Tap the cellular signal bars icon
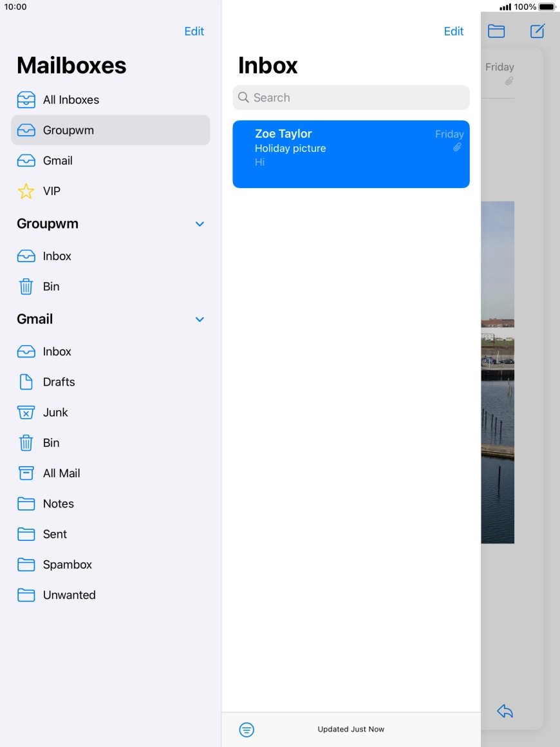The image size is (560, 747). [505, 7]
